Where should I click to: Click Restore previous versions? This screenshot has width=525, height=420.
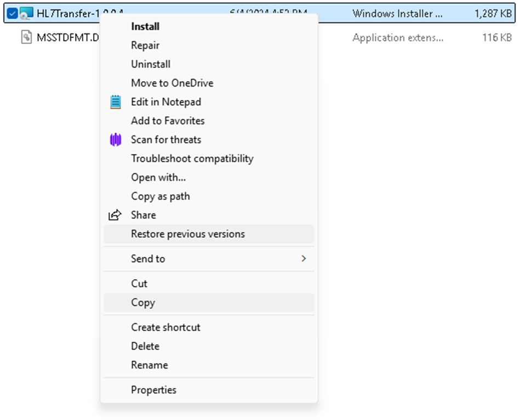(188, 234)
